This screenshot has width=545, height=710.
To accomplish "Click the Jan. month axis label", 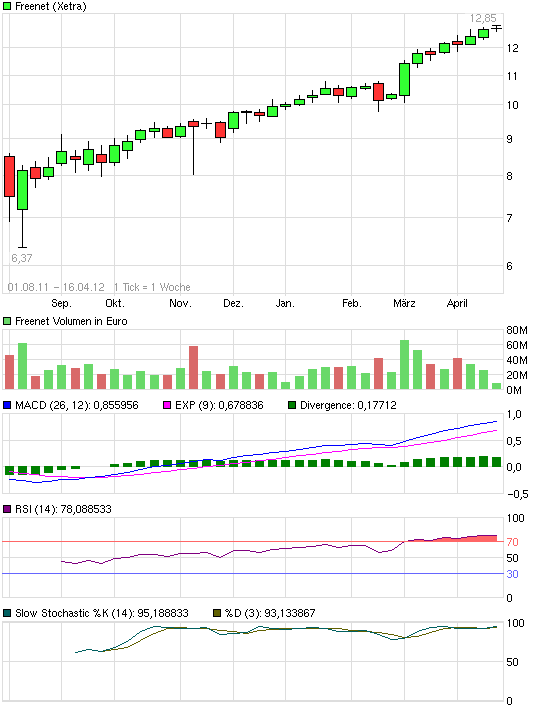I will pyautogui.click(x=285, y=303).
